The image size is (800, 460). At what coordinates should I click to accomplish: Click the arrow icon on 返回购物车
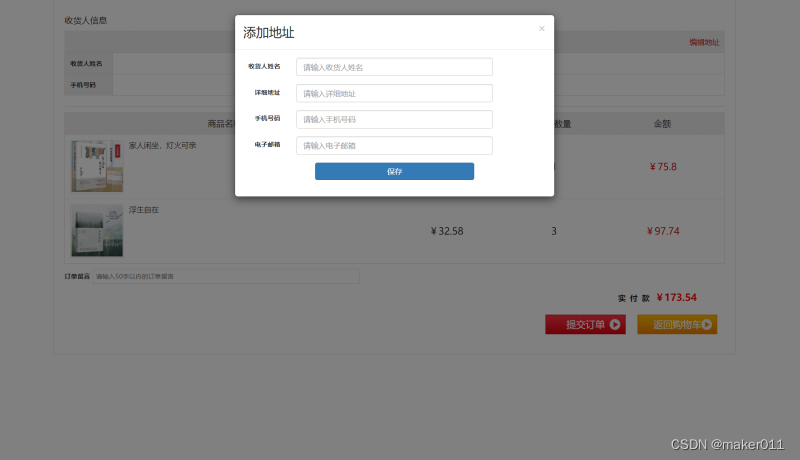click(x=707, y=324)
